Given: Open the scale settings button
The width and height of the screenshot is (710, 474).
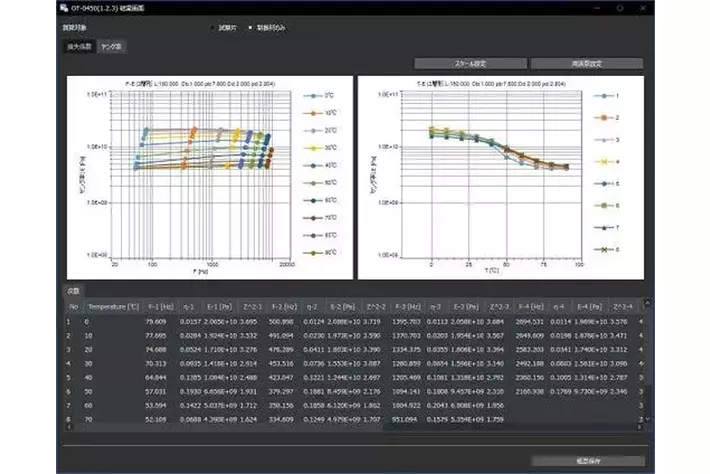Looking at the screenshot, I should tap(469, 63).
